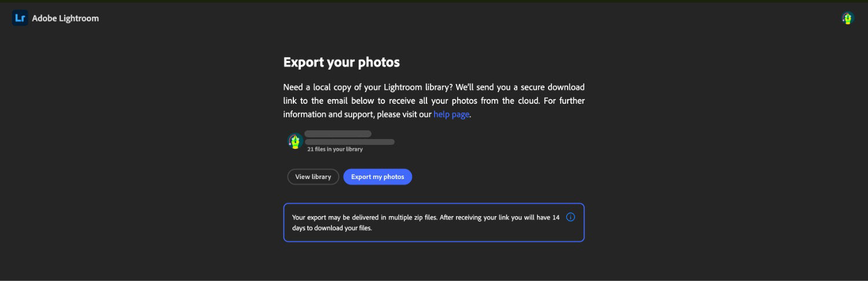Open the profile avatar menu at top right
Viewport: 868px width, 281px height.
pyautogui.click(x=848, y=18)
